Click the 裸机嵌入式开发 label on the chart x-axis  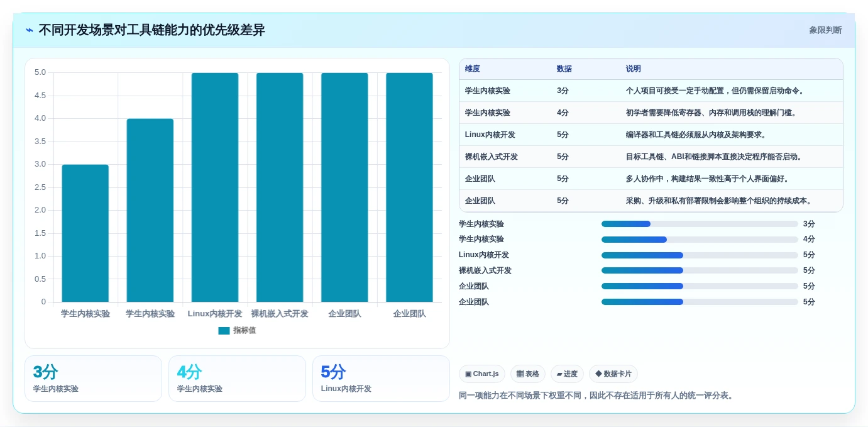pyautogui.click(x=280, y=313)
